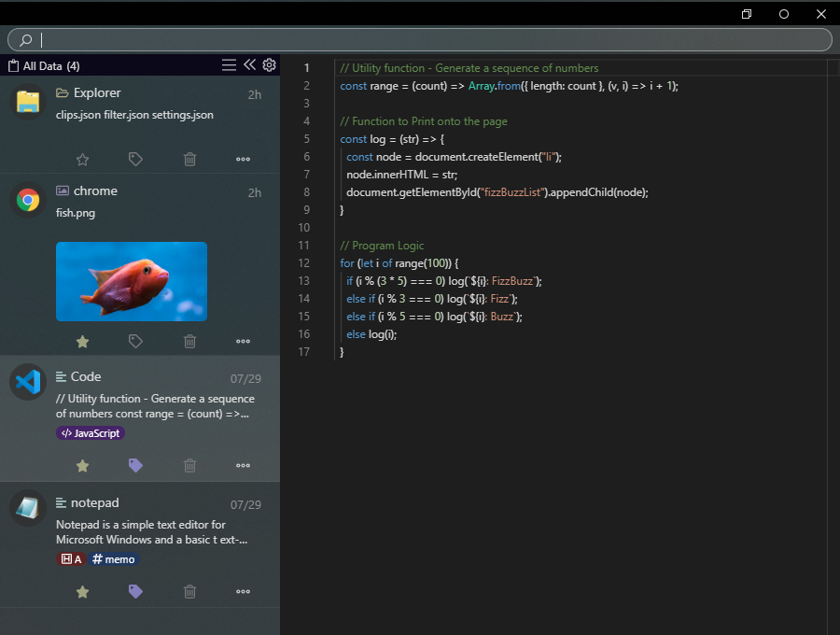Select the Explorer clip app icon
This screenshot has height=635, width=840.
pyautogui.click(x=28, y=102)
